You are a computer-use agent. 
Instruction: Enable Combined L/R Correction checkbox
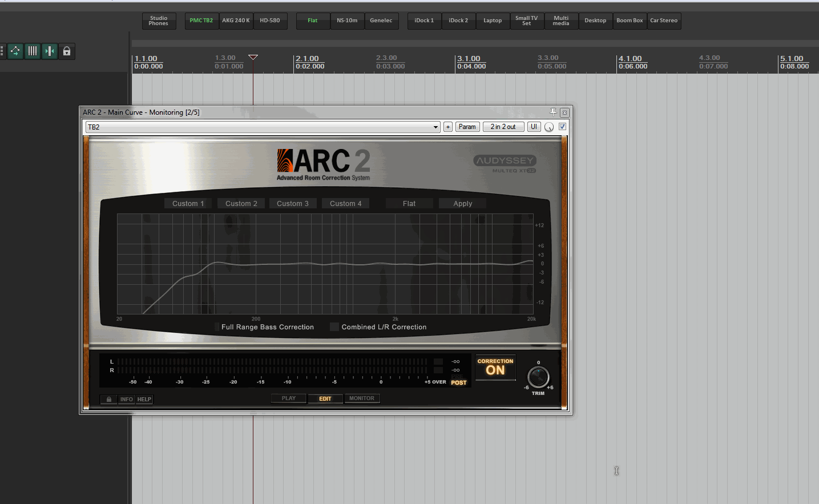[334, 327]
